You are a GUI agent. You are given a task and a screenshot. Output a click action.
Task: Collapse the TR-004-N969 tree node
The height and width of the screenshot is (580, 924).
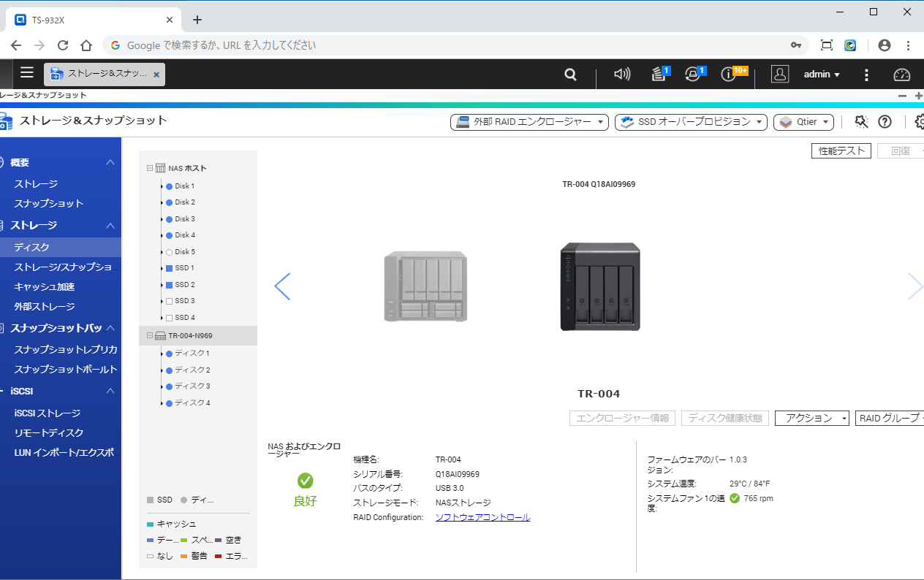pyautogui.click(x=150, y=336)
